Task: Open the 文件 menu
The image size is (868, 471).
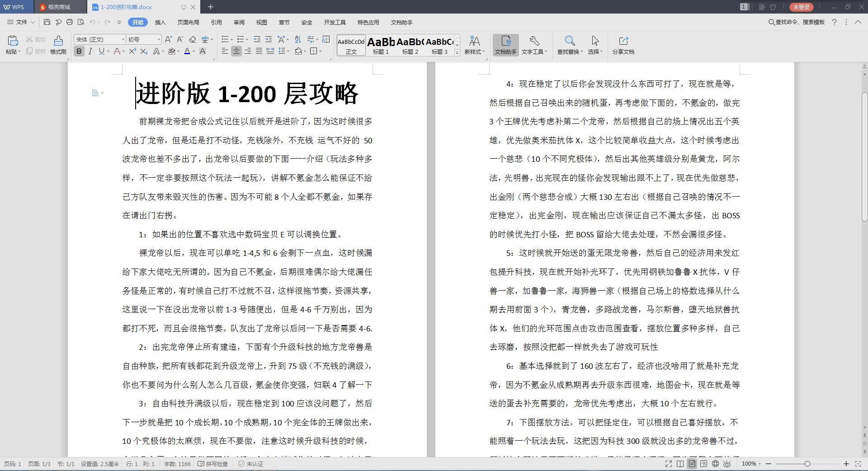Action: [21, 22]
